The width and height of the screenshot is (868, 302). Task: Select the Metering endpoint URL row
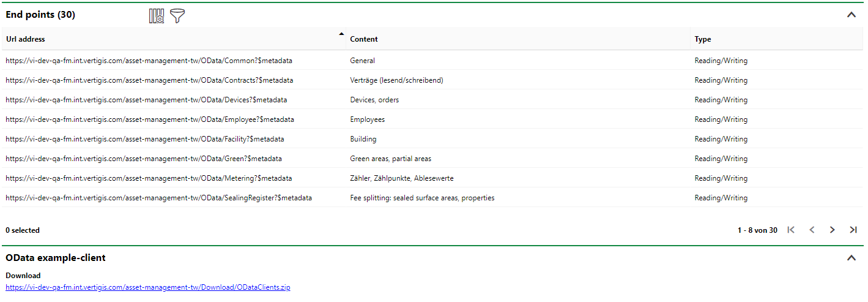pyautogui.click(x=149, y=178)
